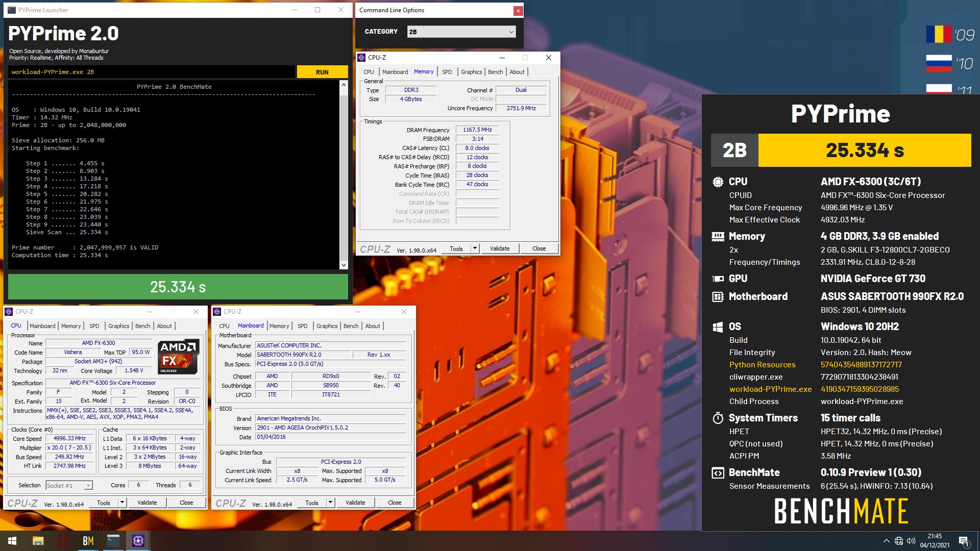Viewport: 980px width, 551px height.
Task: Click the CPU-Z CPU window title icon
Action: click(9, 311)
